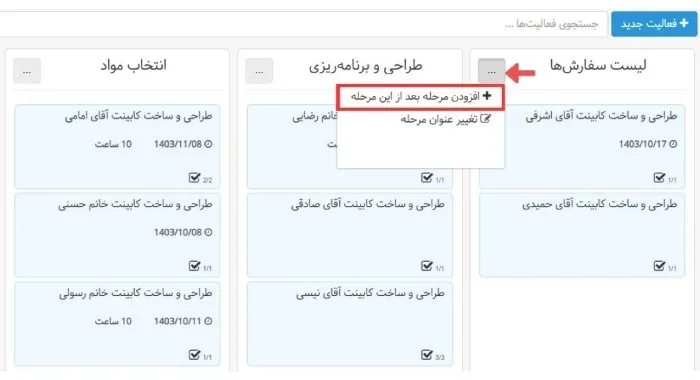Open card طراحی و ساخت کابینت خانم حسنی
Image resolution: width=700 pixels, height=380 pixels.
[117, 235]
